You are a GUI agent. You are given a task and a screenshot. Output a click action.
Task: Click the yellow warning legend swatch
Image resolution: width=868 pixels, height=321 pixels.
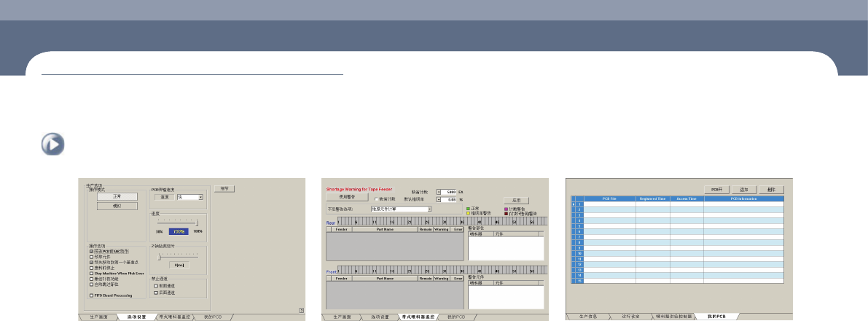pos(468,213)
